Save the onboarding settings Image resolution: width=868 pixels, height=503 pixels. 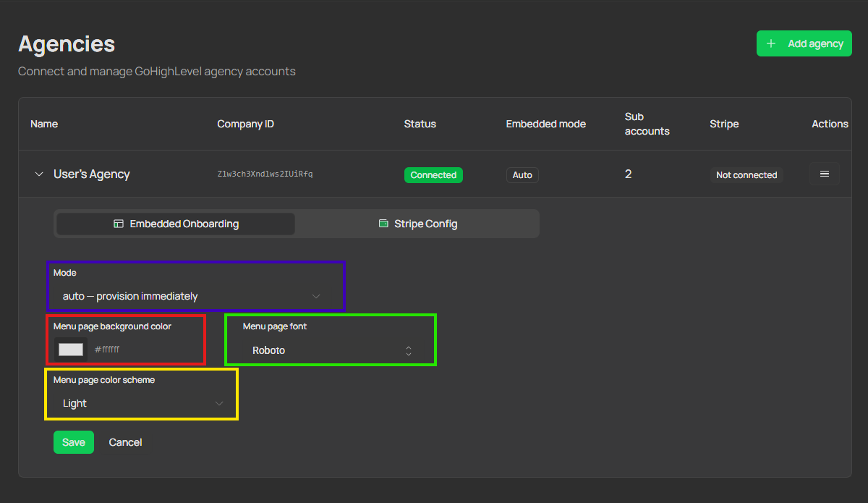[74, 442]
